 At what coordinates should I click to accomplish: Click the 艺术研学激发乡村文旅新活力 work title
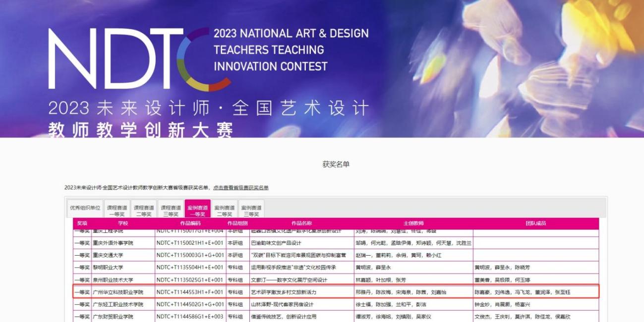(283, 292)
